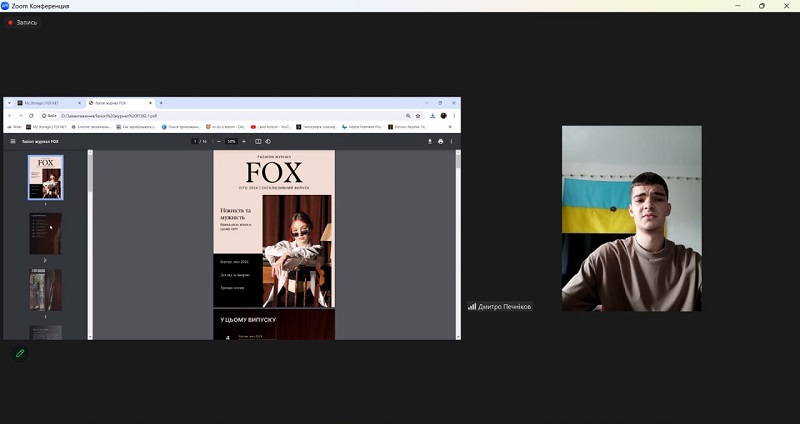The height and width of the screenshot is (424, 800).
Task: Select the fasion журнал FOX tab
Action: [120, 103]
